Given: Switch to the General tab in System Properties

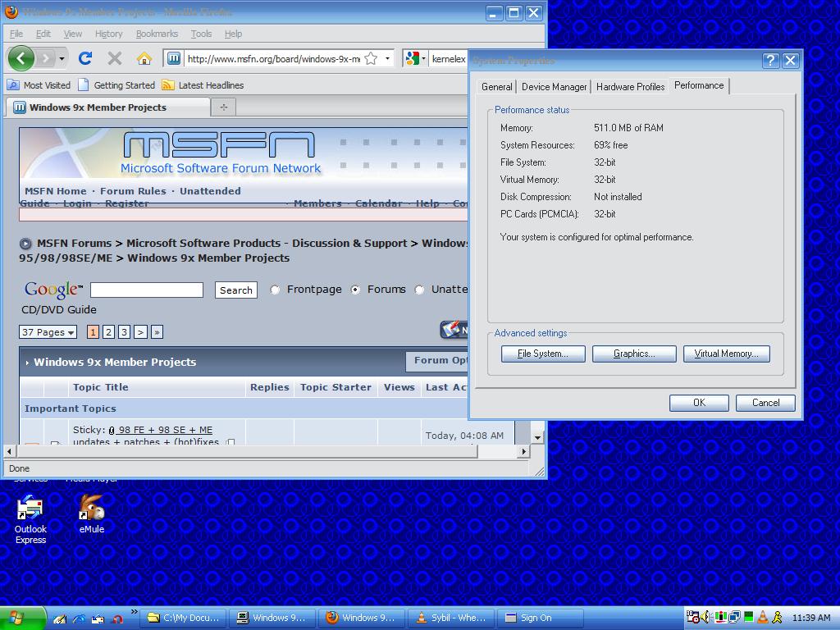Looking at the screenshot, I should 496,87.
